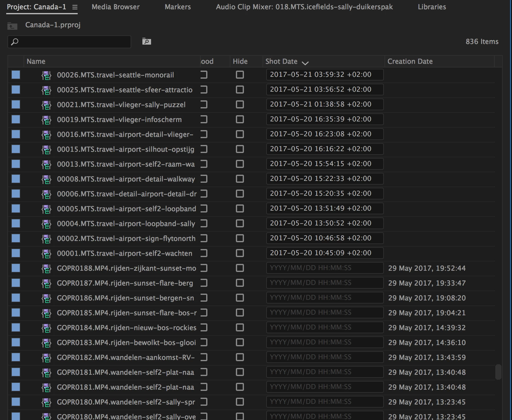
Task: Click clip icon for GOPR0187.MP4.rijden-sunset-flare-berg
Action: point(46,283)
